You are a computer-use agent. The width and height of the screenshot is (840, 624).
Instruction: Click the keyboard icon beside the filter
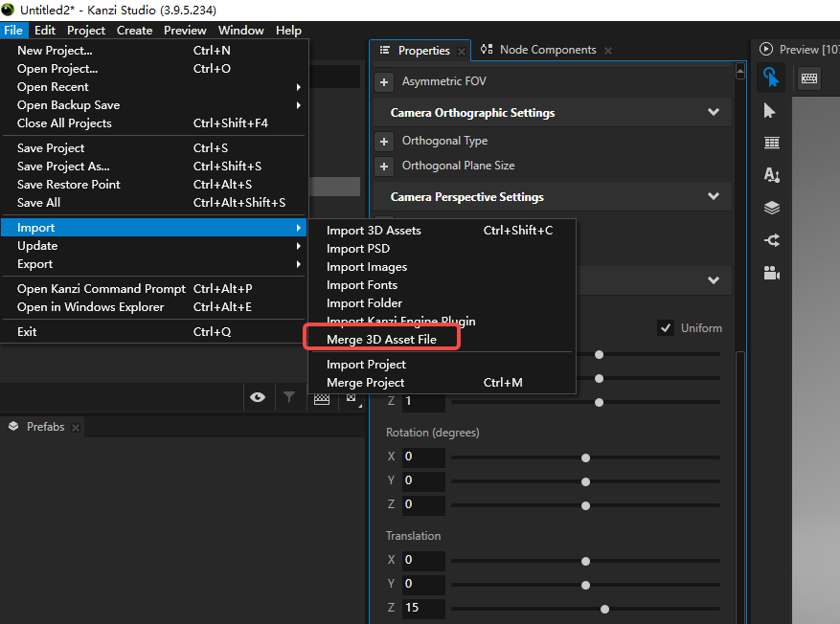click(322, 399)
